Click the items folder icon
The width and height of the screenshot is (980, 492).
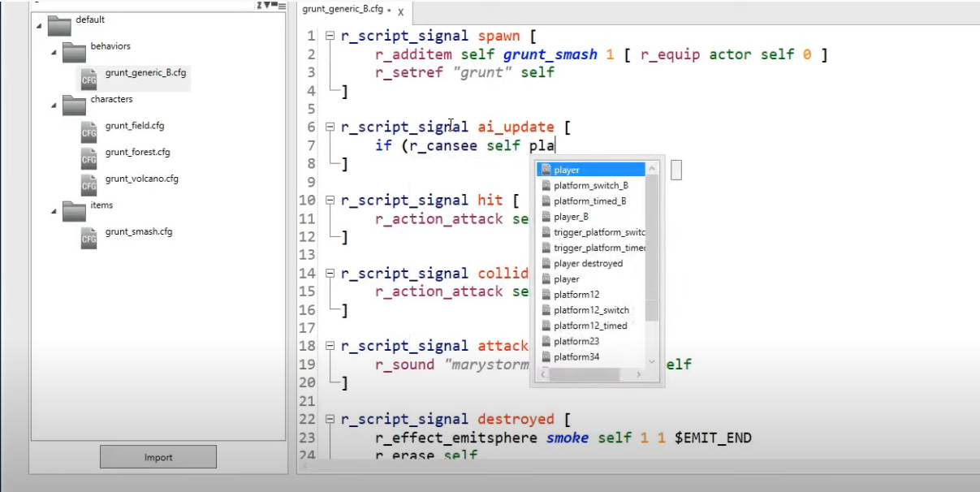(x=74, y=210)
